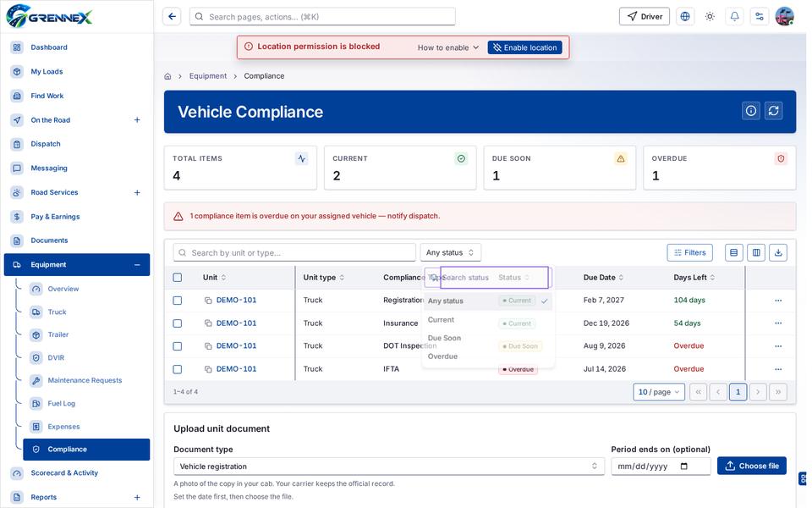Sort table by Due Date column

603,278
